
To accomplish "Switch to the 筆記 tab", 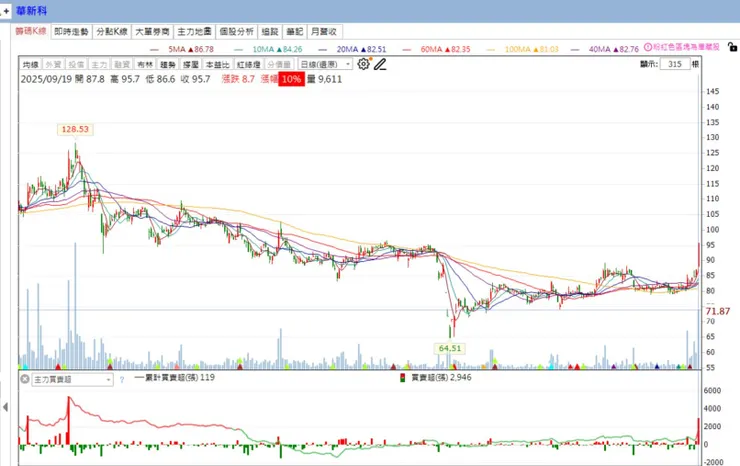I will point(294,32).
